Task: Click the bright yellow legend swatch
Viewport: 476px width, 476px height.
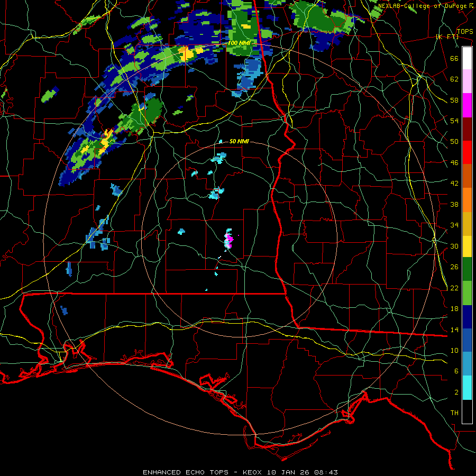Action: point(467,246)
